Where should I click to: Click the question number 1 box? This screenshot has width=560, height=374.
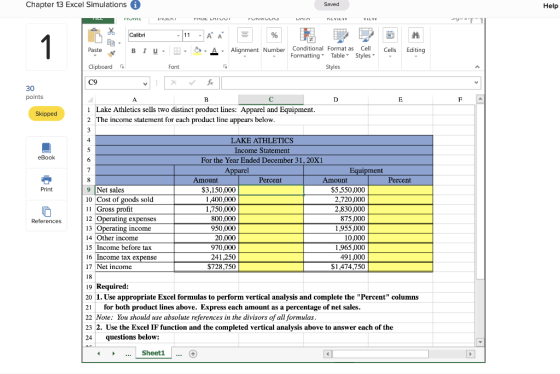click(x=46, y=47)
